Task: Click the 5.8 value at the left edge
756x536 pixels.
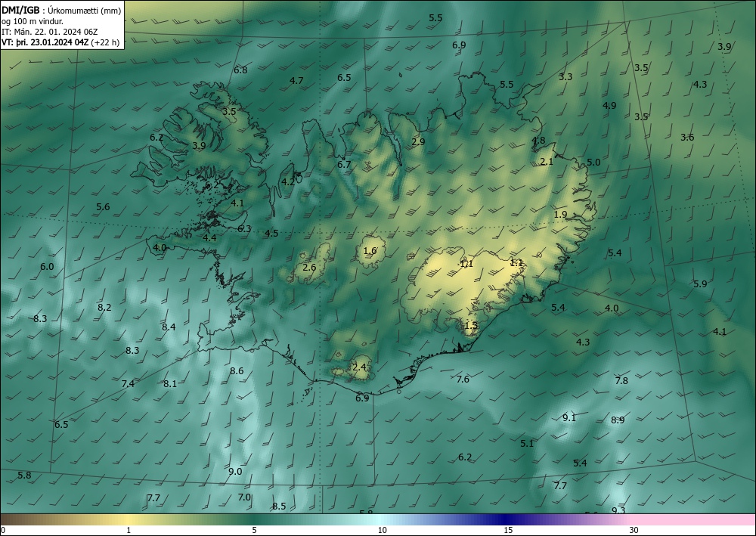Action: 24,476
